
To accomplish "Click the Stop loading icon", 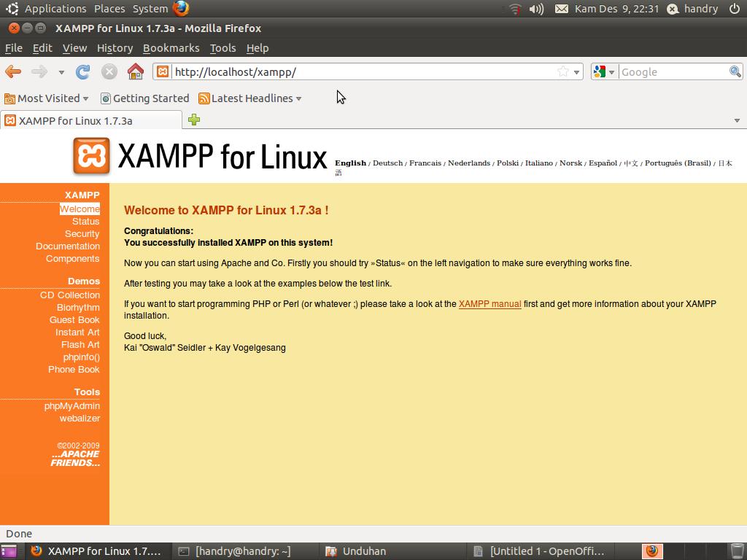I will tap(109, 71).
